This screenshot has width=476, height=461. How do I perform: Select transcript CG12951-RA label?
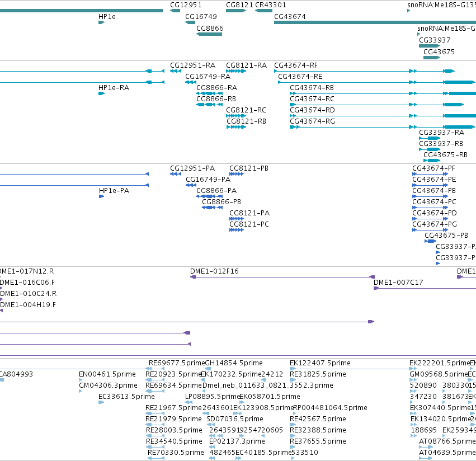coord(192,65)
